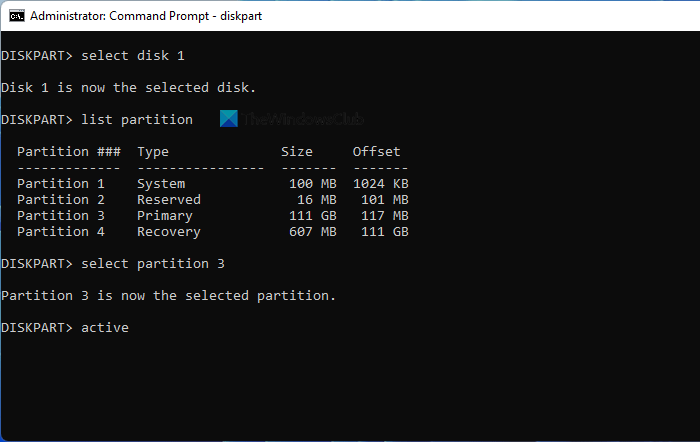Click the '1024 KB' offset value
This screenshot has height=442, width=700.
[x=380, y=184]
